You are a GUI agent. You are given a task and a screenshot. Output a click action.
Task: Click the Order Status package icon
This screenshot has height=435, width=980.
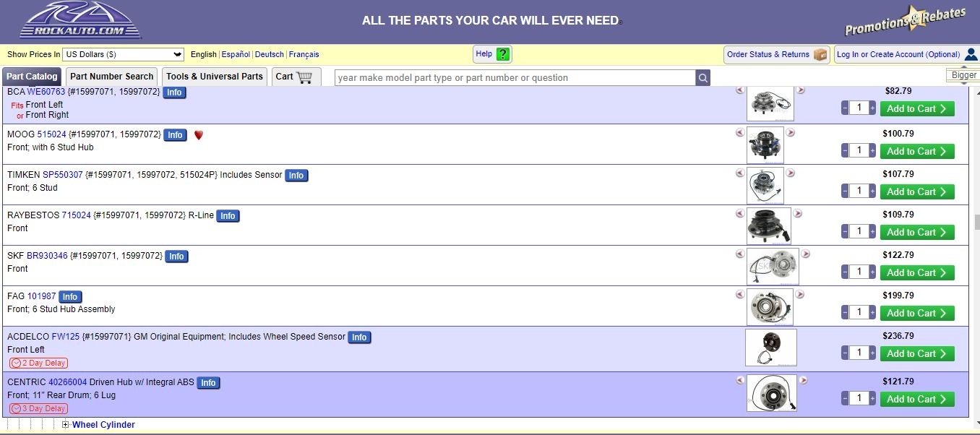coord(820,54)
